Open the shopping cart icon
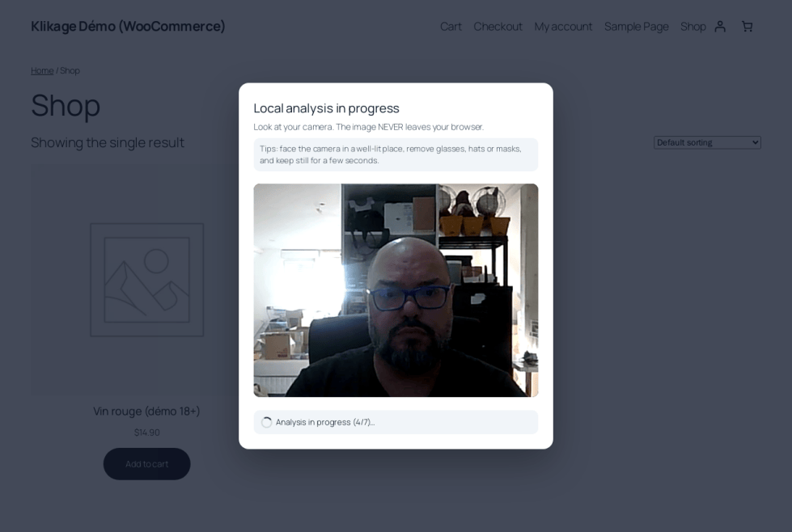792x532 pixels. [747, 26]
